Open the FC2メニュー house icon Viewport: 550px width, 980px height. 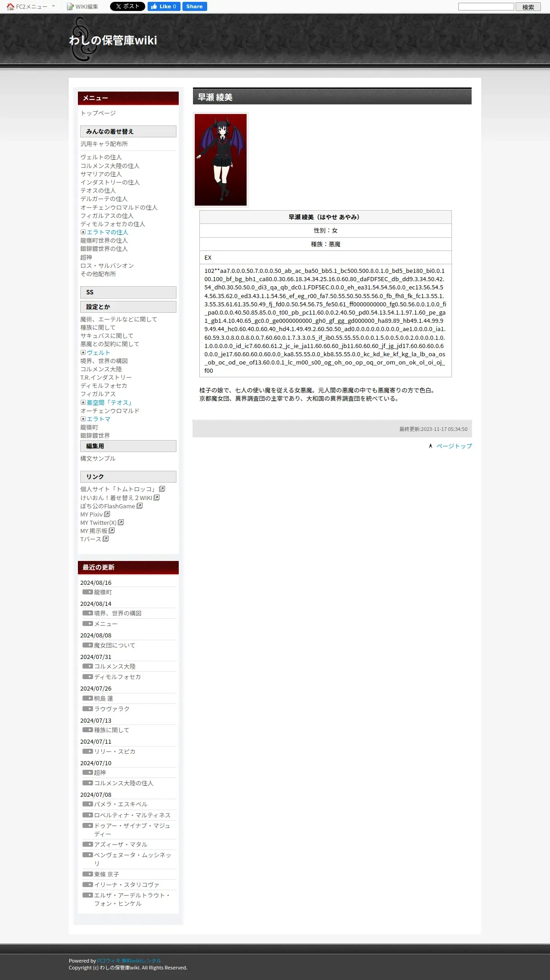[x=10, y=6]
